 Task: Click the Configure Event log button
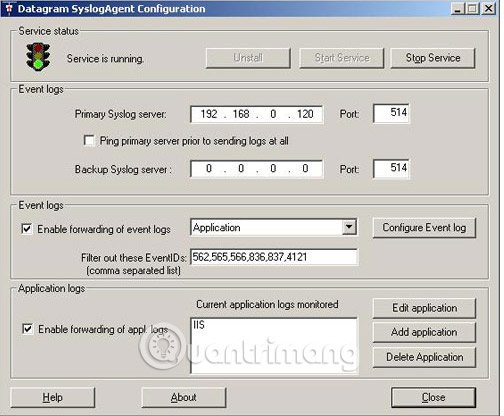click(x=424, y=228)
